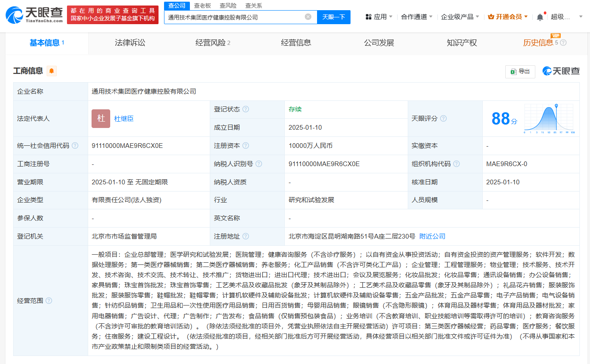
Task: Expand the 应用 dropdown menu
Action: tap(379, 17)
